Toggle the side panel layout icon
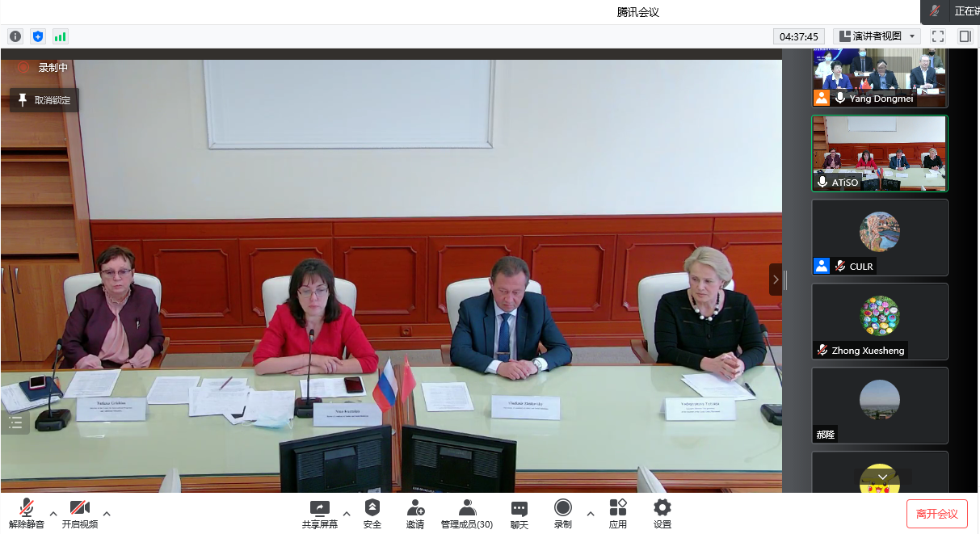980x534 pixels. tap(965, 36)
